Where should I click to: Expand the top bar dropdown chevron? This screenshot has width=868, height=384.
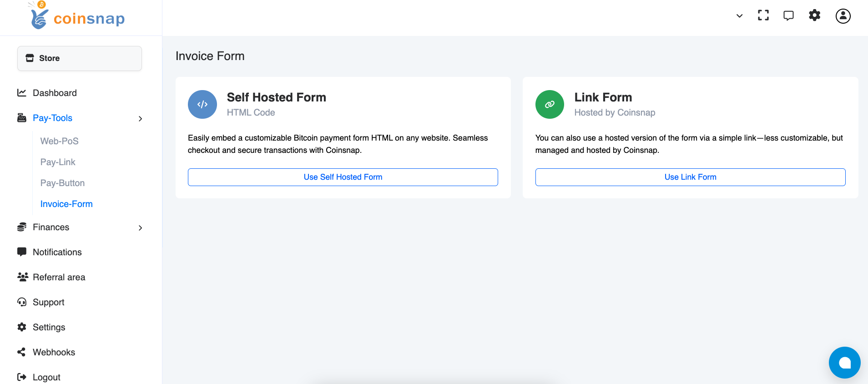(739, 16)
